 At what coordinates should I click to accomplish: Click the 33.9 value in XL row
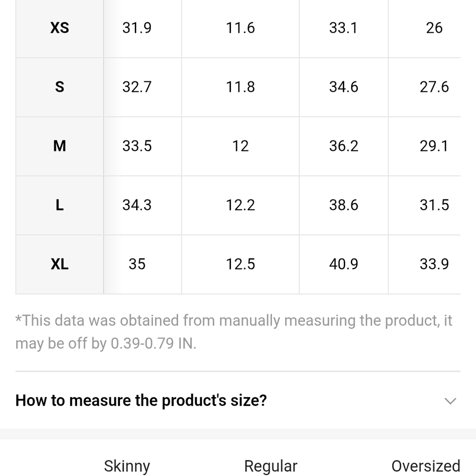[x=434, y=264]
